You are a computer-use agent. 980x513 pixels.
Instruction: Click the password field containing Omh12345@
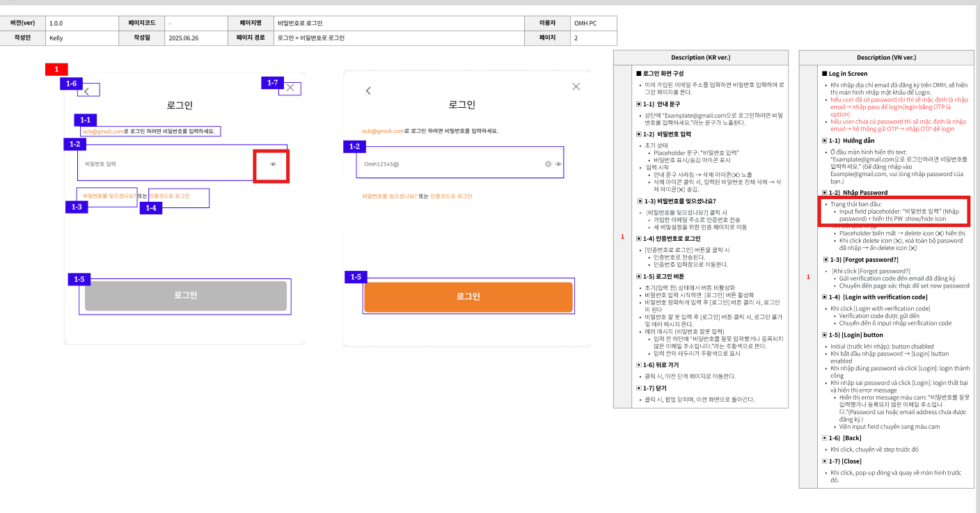click(462, 164)
